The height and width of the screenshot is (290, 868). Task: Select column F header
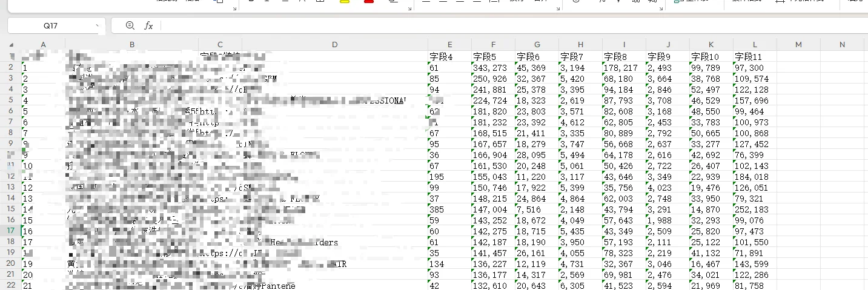[493, 45]
